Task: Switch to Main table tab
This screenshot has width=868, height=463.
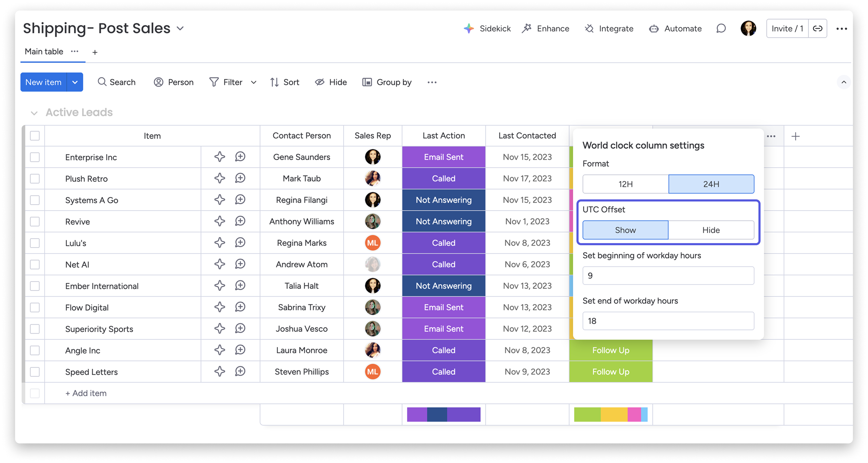Action: coord(44,52)
